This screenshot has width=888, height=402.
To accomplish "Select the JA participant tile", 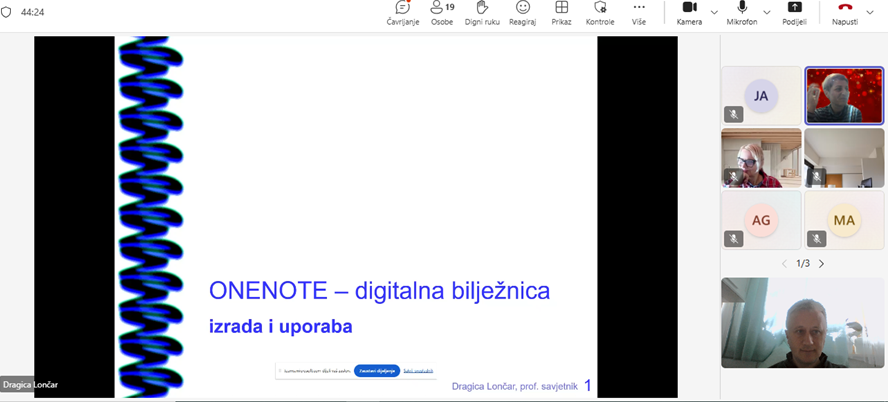I will [761, 96].
